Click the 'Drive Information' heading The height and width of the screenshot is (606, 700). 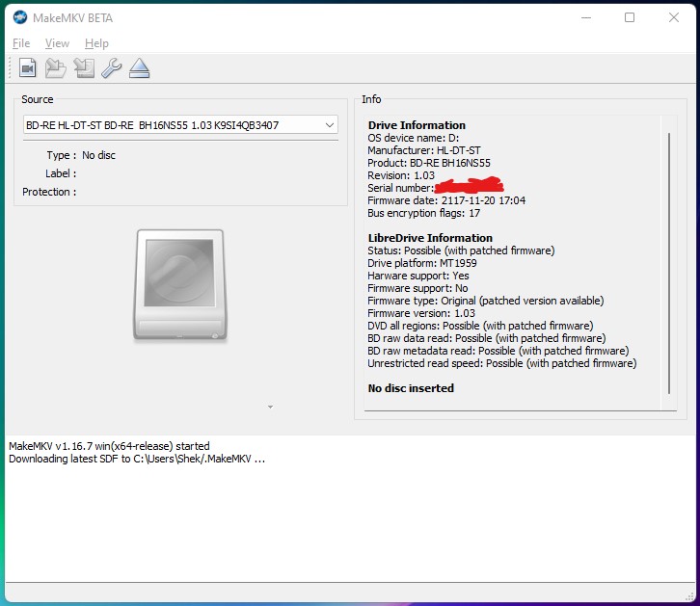click(417, 125)
